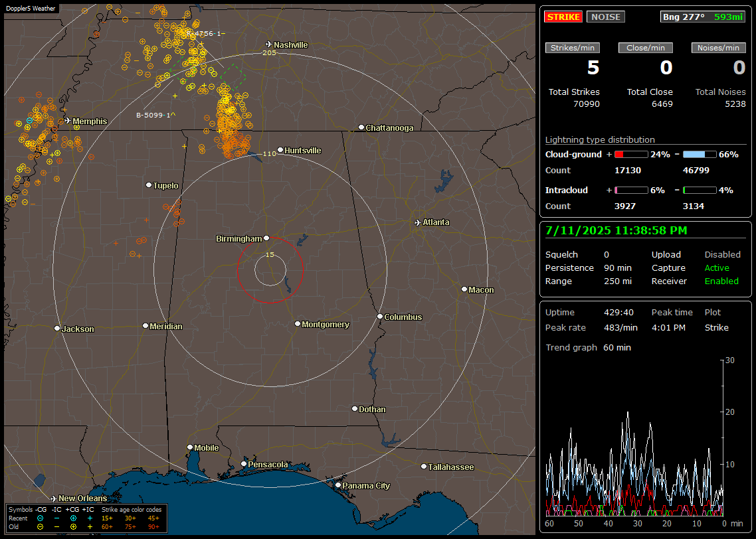The width and height of the screenshot is (756, 539).
Task: Click the Cloud-ground negative count 46799
Action: click(x=696, y=170)
